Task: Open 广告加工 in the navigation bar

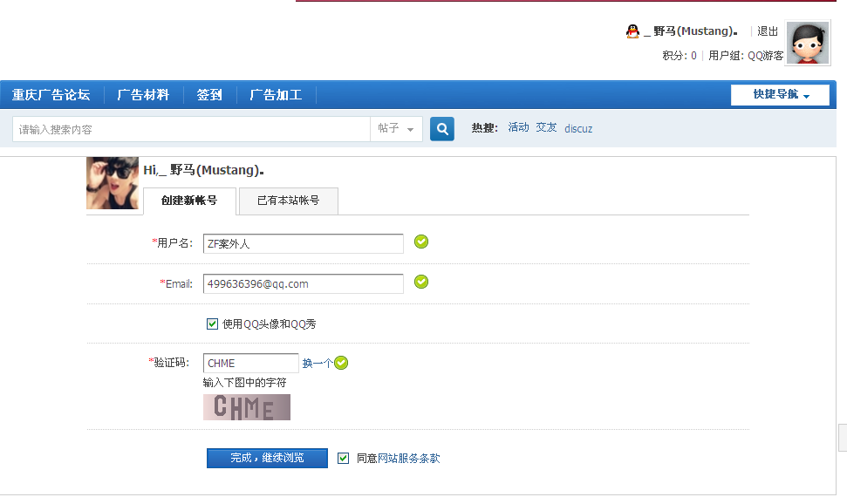Action: click(x=276, y=95)
